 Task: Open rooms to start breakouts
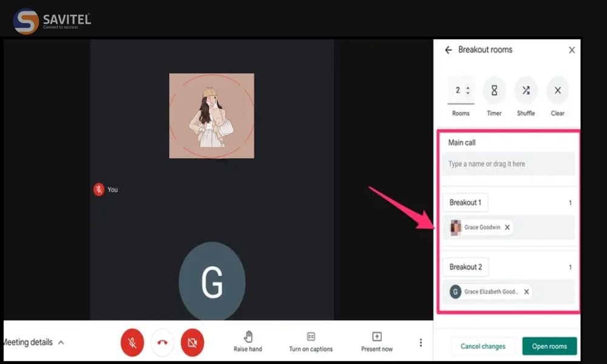[549, 346]
